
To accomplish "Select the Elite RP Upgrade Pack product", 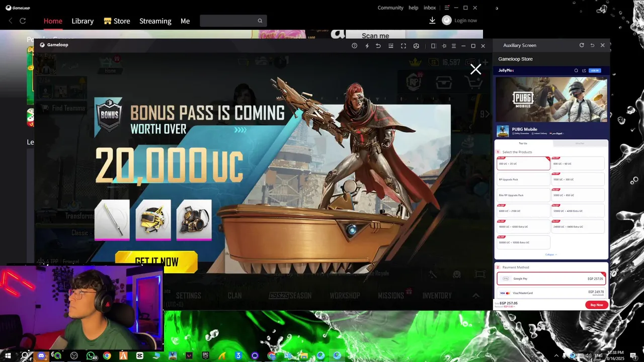I will (523, 195).
